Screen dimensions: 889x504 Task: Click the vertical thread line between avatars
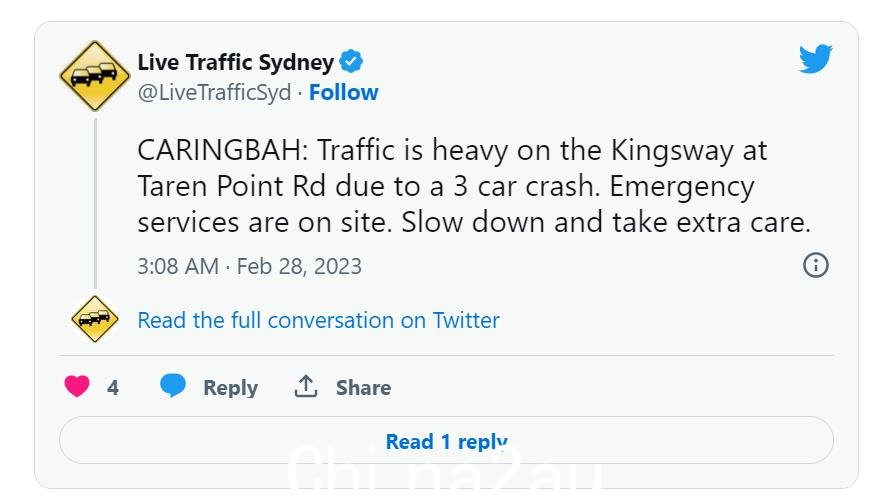[95, 204]
